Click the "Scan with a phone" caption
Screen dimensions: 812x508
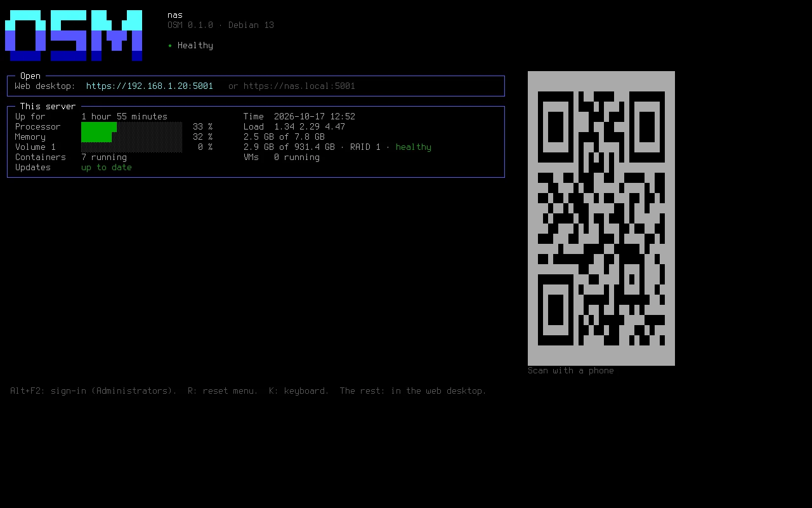point(571,371)
